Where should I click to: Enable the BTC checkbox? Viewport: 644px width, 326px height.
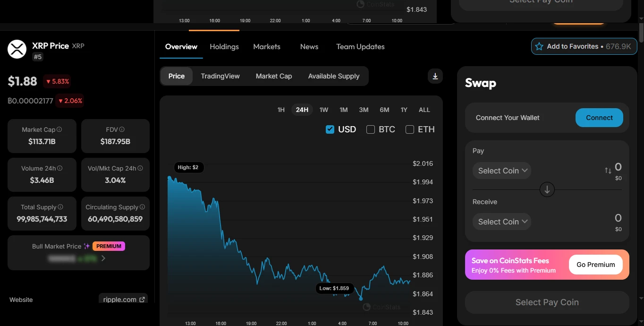(371, 129)
